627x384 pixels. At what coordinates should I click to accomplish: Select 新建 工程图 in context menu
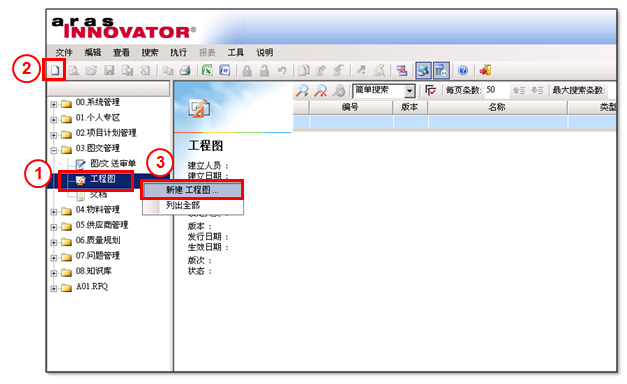pos(192,190)
